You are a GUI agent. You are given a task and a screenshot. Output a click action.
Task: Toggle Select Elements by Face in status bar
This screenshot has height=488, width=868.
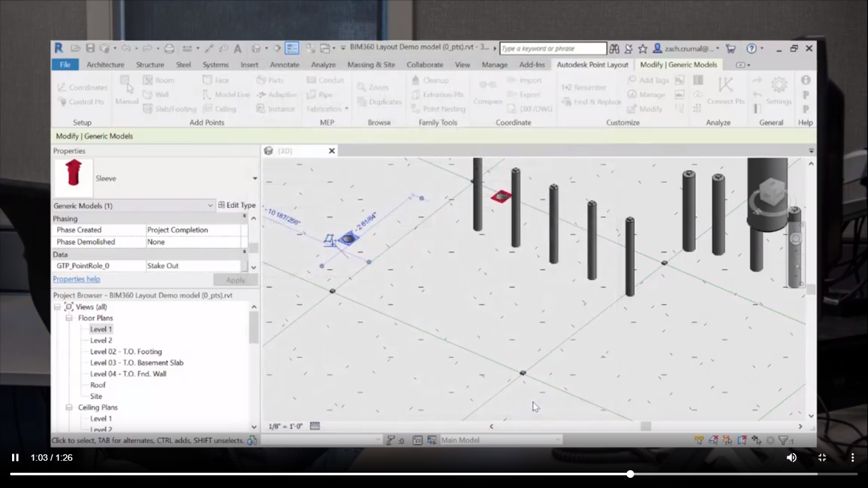pos(742,440)
